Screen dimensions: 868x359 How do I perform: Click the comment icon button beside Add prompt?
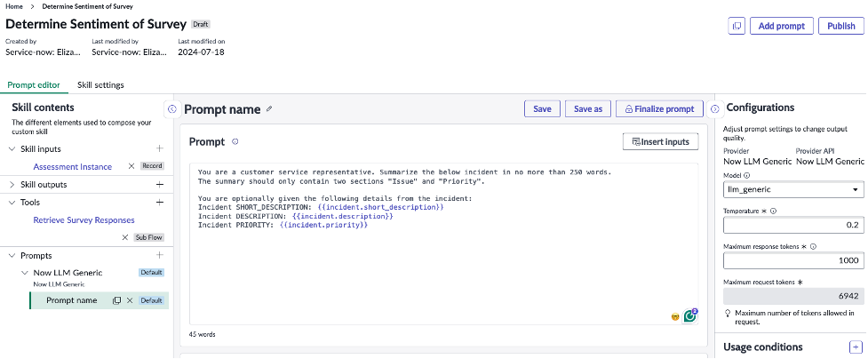(x=737, y=26)
